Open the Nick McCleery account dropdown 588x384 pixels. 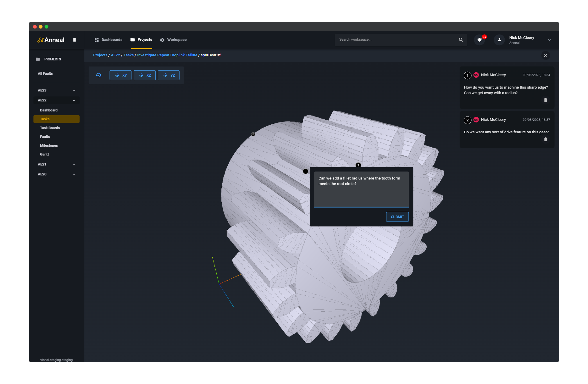(x=549, y=40)
